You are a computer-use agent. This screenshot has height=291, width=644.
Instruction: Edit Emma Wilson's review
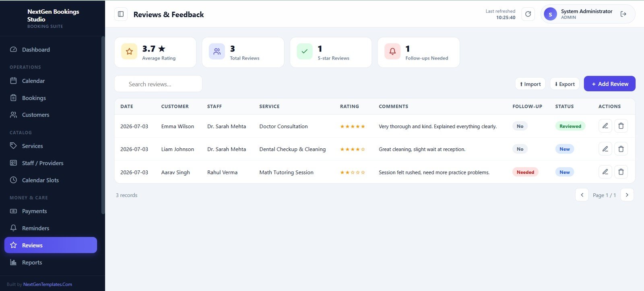605,126
